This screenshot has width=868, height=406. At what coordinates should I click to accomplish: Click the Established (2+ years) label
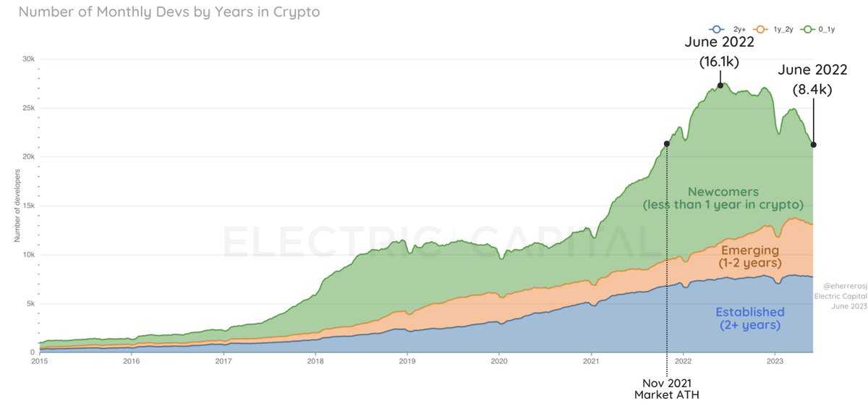pyautogui.click(x=750, y=318)
